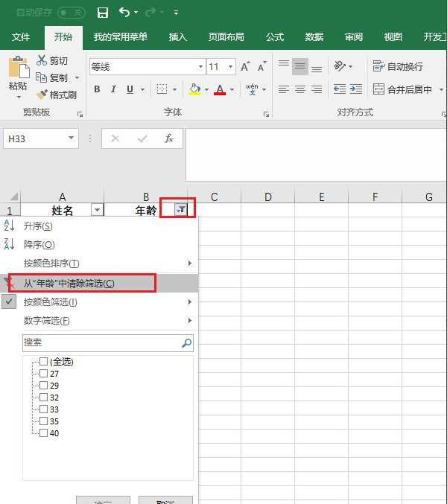Click the insert function fx button

coord(169,138)
